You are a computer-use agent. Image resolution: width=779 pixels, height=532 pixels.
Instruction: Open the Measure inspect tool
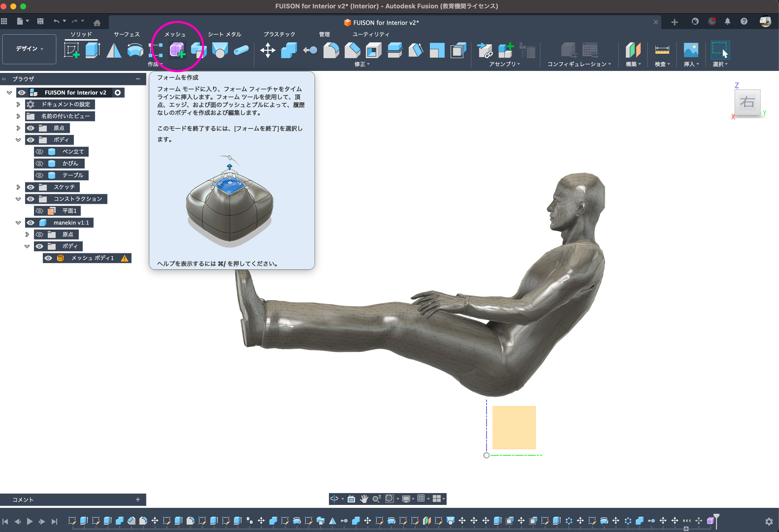(662, 50)
